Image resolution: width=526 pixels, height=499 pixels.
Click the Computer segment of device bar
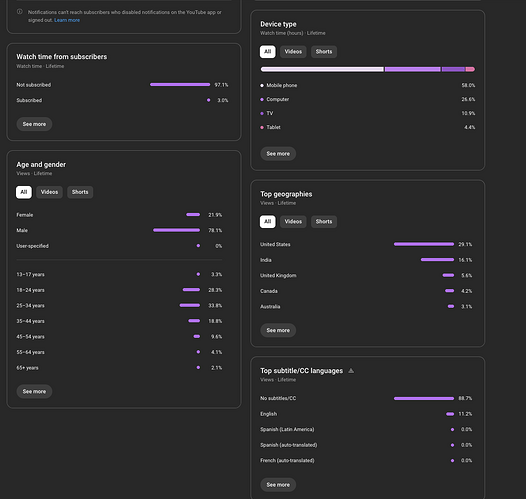413,69
